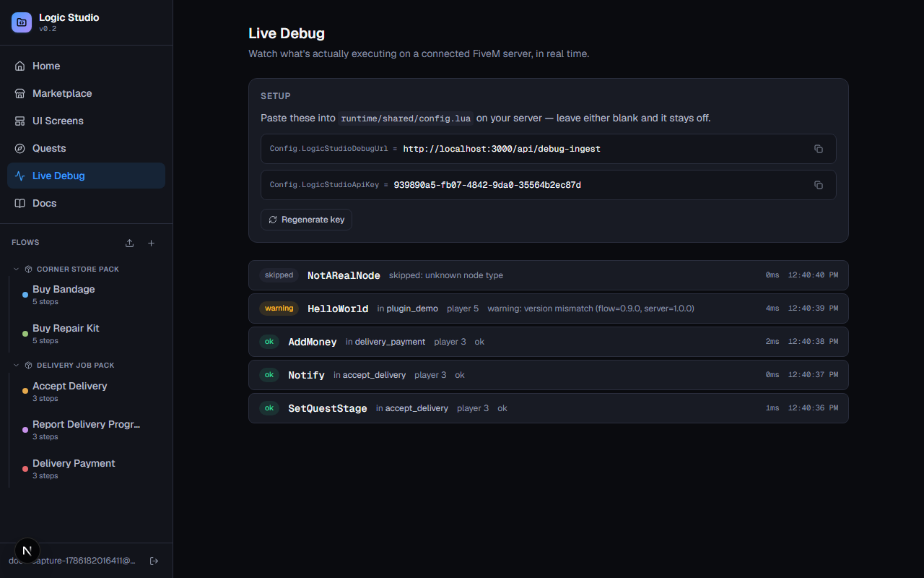
Task: Open UI Screens section
Action: tap(86, 121)
